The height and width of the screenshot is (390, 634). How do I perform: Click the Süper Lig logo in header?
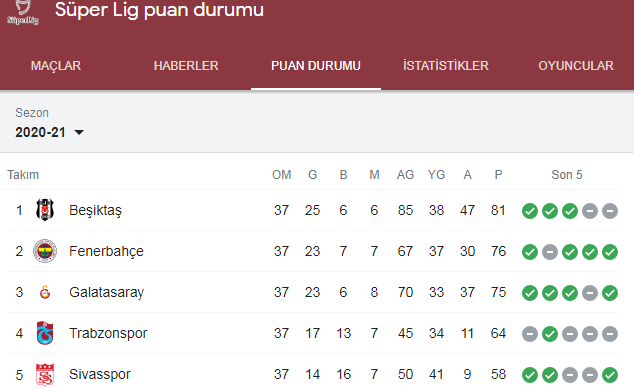(x=23, y=13)
